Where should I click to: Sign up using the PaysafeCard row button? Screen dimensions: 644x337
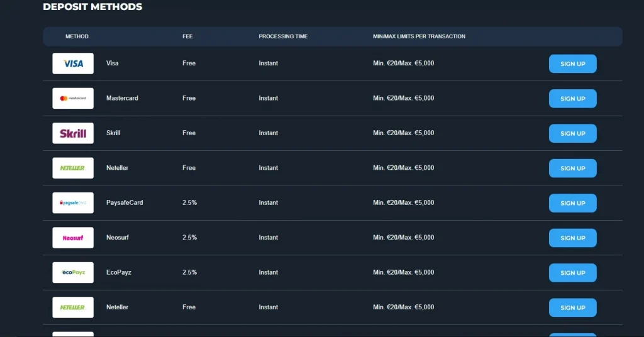point(572,203)
